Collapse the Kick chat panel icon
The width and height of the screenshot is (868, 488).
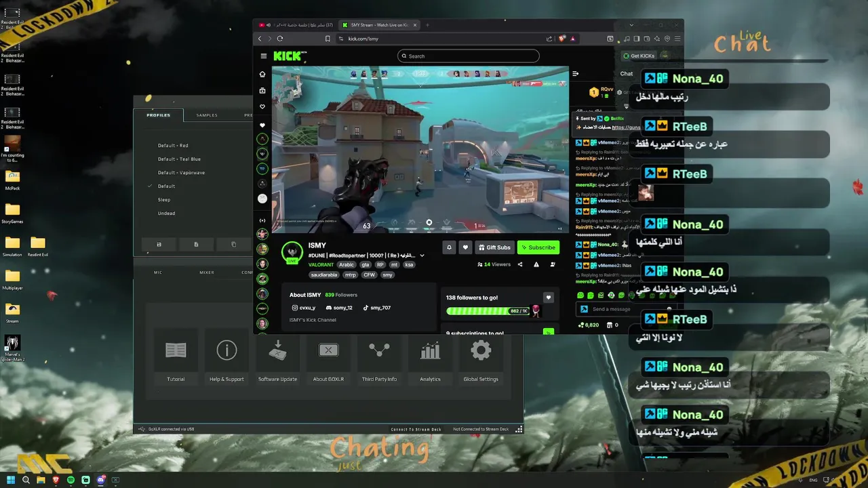[576, 74]
